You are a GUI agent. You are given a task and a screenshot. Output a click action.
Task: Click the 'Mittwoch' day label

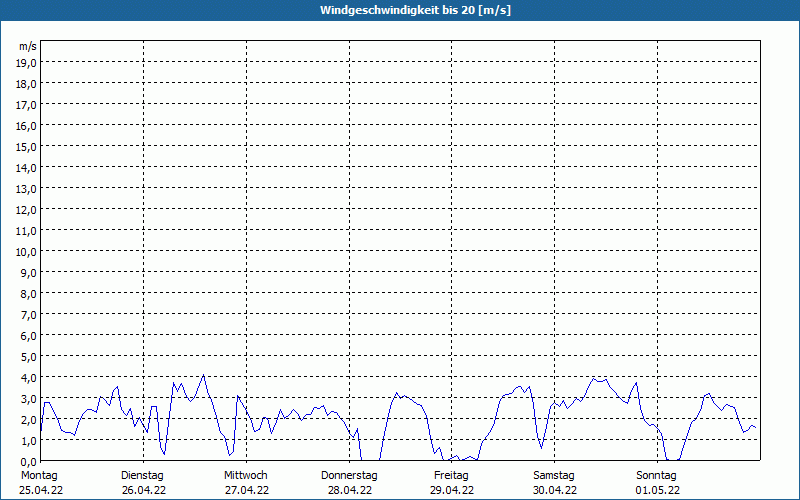click(245, 476)
